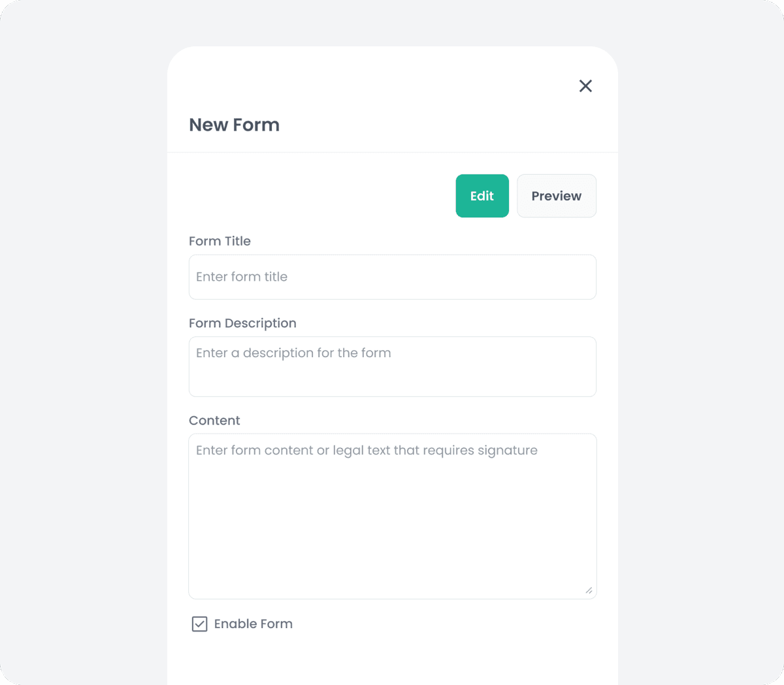Click the New Form heading
Screen dimensions: 784x685
pos(234,125)
